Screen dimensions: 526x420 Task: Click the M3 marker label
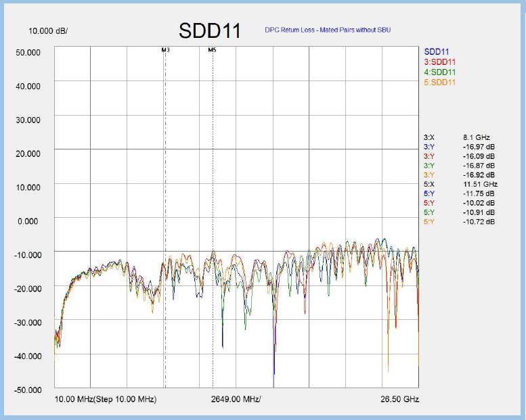coord(165,50)
